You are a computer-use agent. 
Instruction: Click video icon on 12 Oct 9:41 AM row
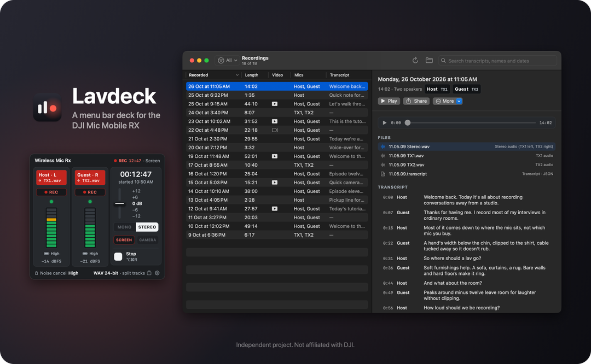275,209
